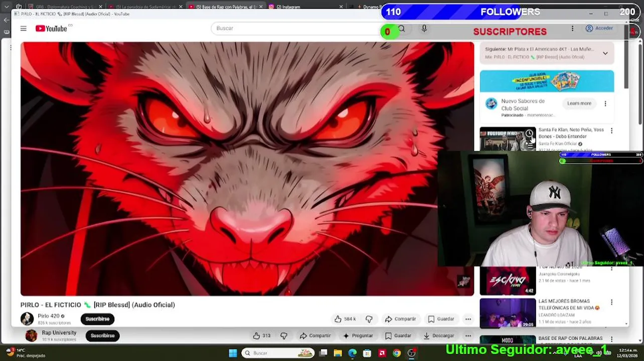The height and width of the screenshot is (361, 644).
Task: Open the Windows Start menu
Action: pos(233,353)
